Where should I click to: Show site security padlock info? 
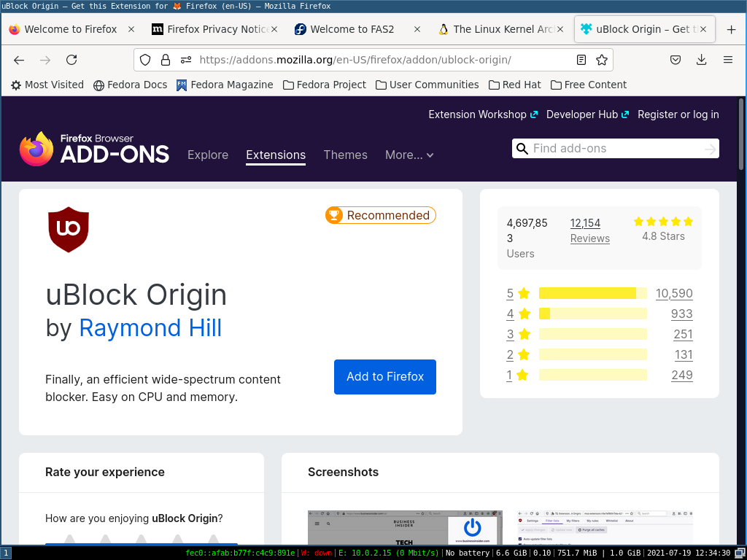[x=166, y=60]
